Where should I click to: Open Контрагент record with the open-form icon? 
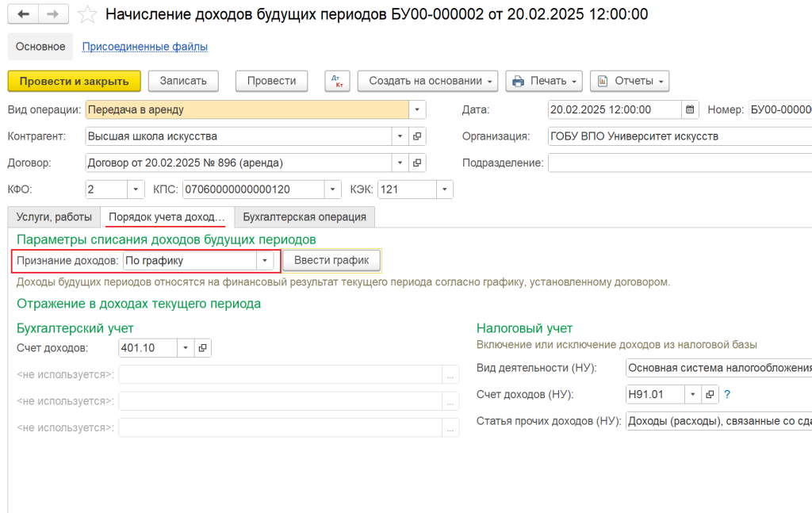click(x=417, y=136)
